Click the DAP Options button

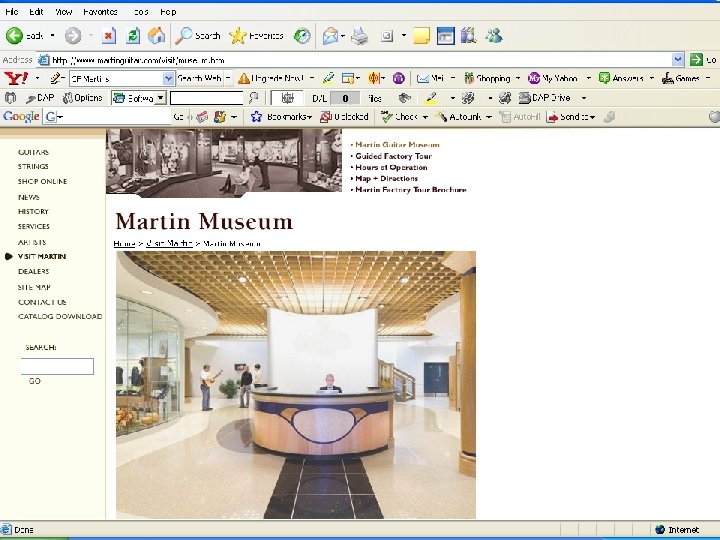pyautogui.click(x=82, y=98)
